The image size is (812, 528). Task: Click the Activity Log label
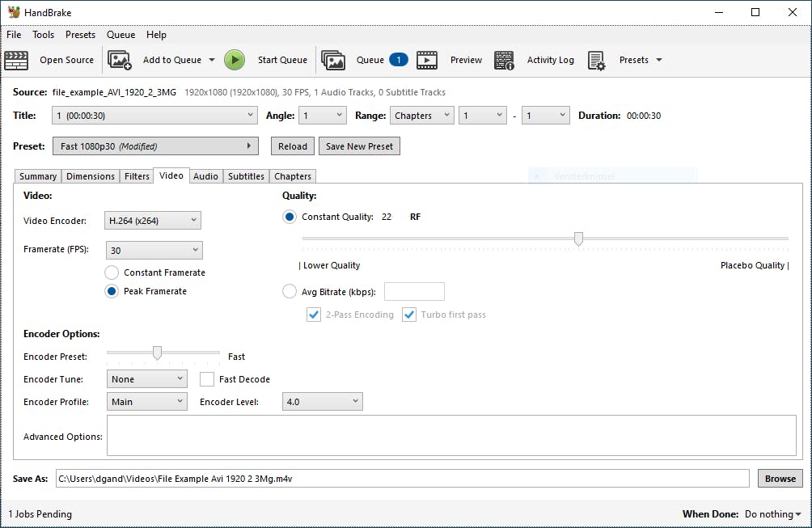pos(551,60)
